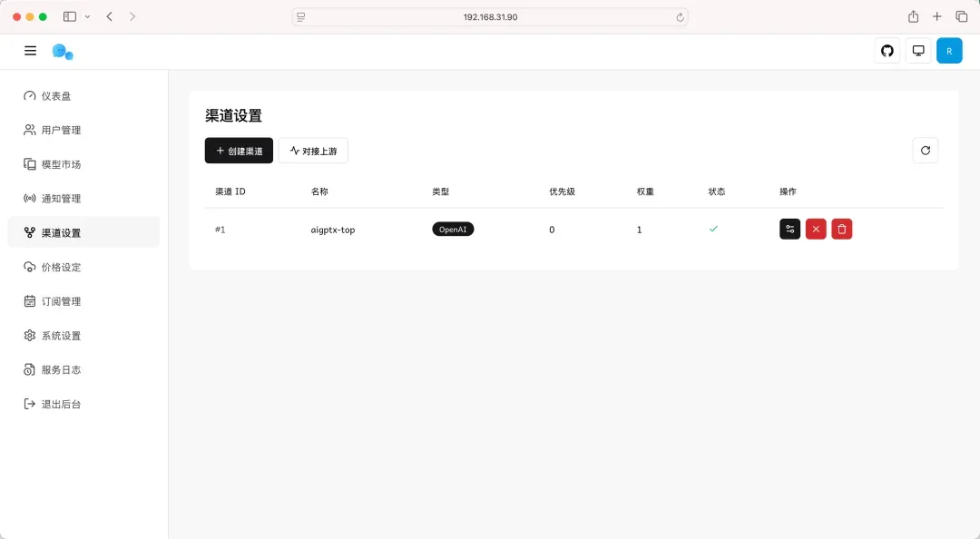The width and height of the screenshot is (980, 539).
Task: Click the 对接上游 button
Action: click(x=313, y=151)
